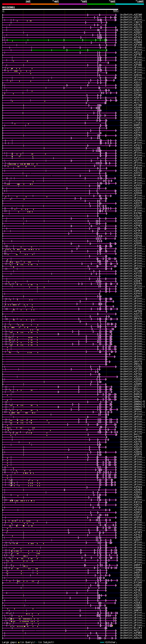Image resolution: width=146 pixels, height=644 pixels.
Task: Click the query end position 555
Action: (115, 11)
